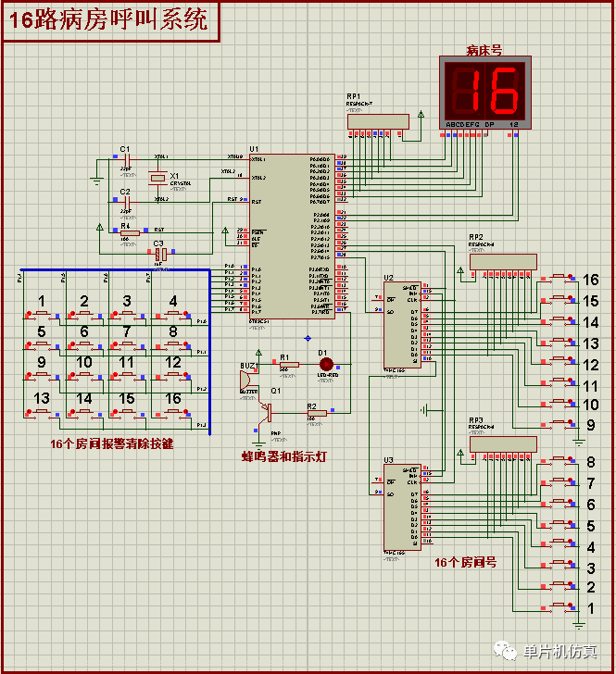Activate room call switch 1 on right column
This screenshot has width=616, height=674.
[559, 606]
